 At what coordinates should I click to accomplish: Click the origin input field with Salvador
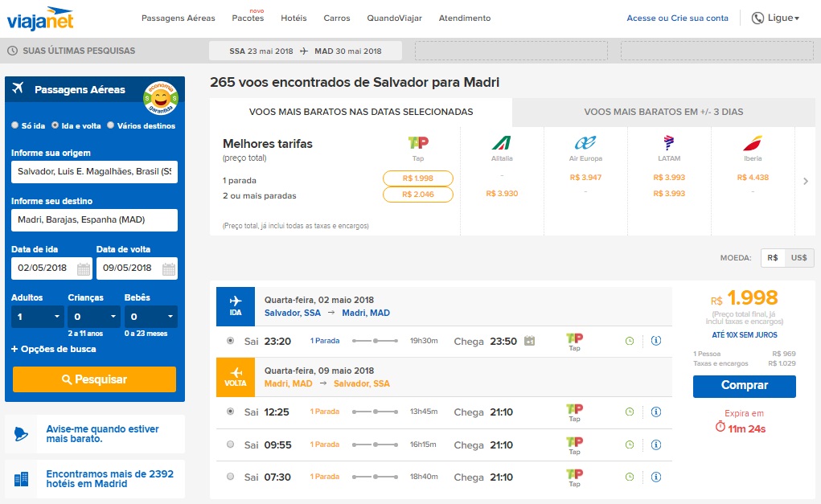(x=94, y=172)
